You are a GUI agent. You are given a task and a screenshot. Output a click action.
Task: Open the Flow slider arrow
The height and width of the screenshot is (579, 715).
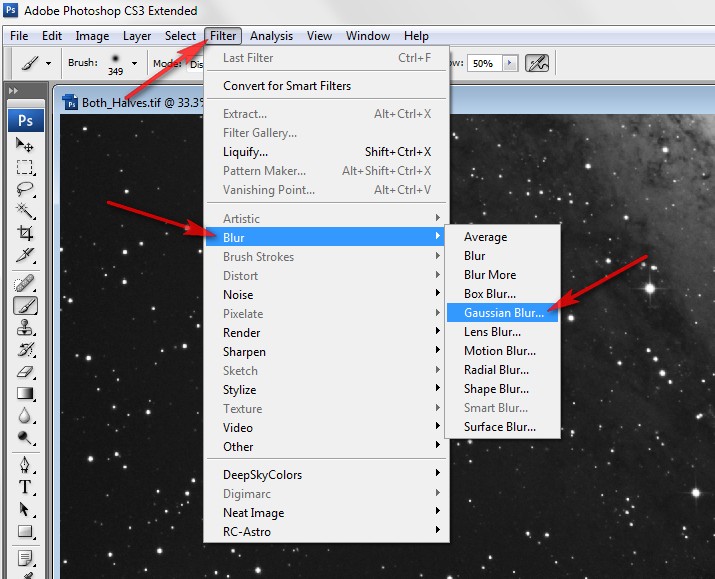510,63
